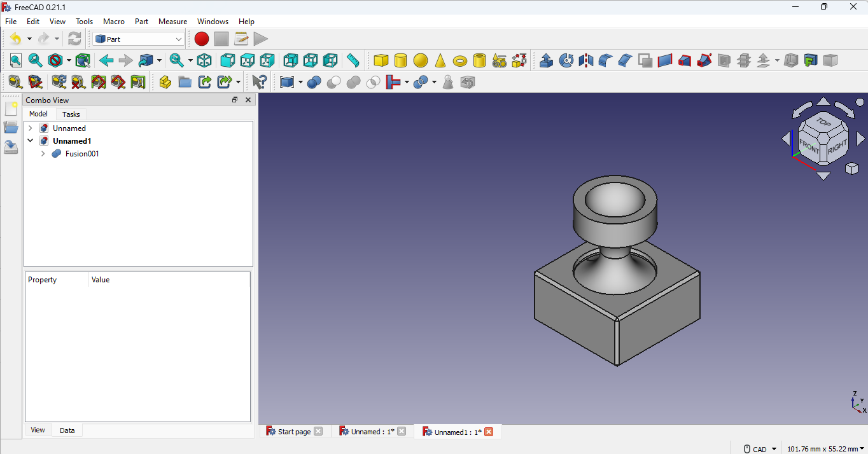Click the Clear All measurements icon
Image resolution: width=868 pixels, height=454 pixels.
pyautogui.click(x=78, y=82)
